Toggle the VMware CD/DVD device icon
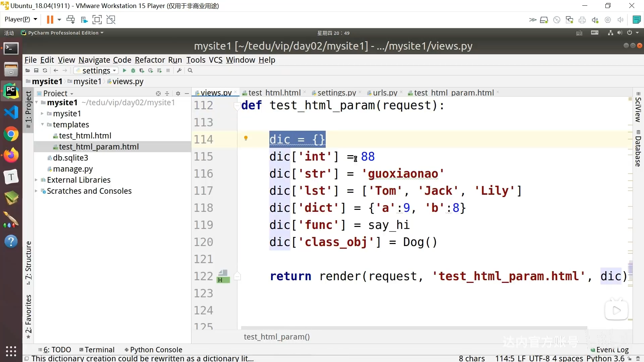 tap(557, 20)
